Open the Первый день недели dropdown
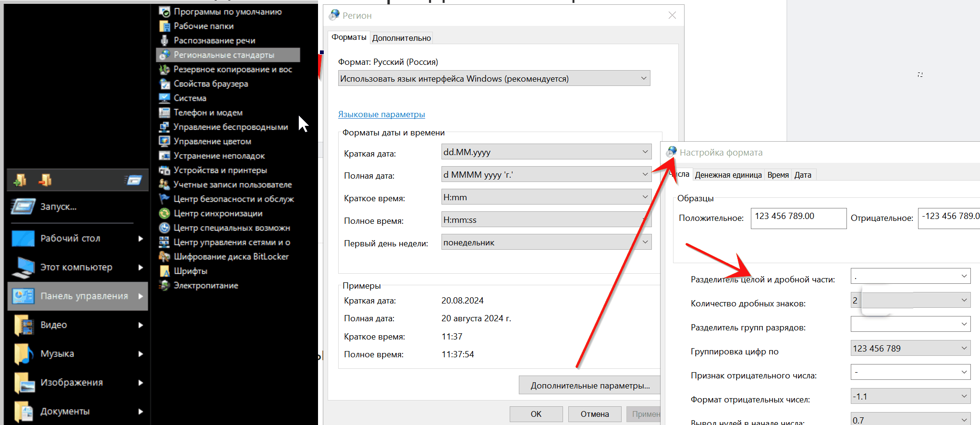 [645, 242]
